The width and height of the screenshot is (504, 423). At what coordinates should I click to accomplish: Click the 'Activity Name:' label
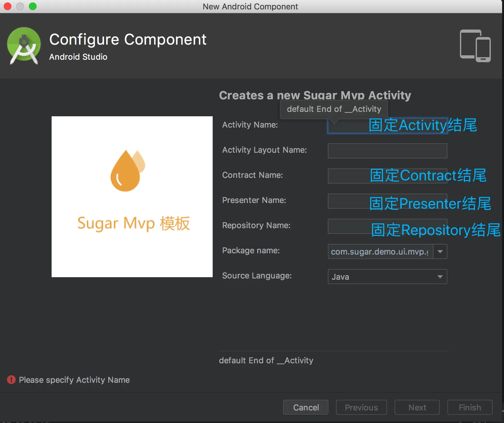(250, 125)
